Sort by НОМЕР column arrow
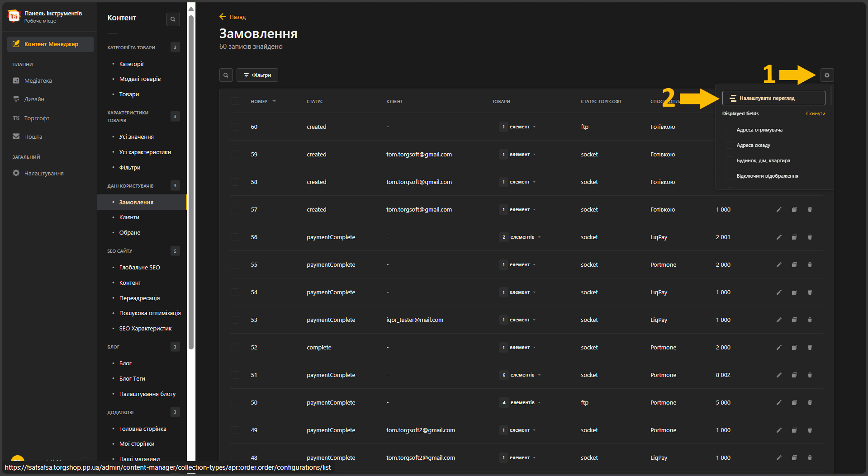Screen dimensions: 868x476 coord(274,101)
